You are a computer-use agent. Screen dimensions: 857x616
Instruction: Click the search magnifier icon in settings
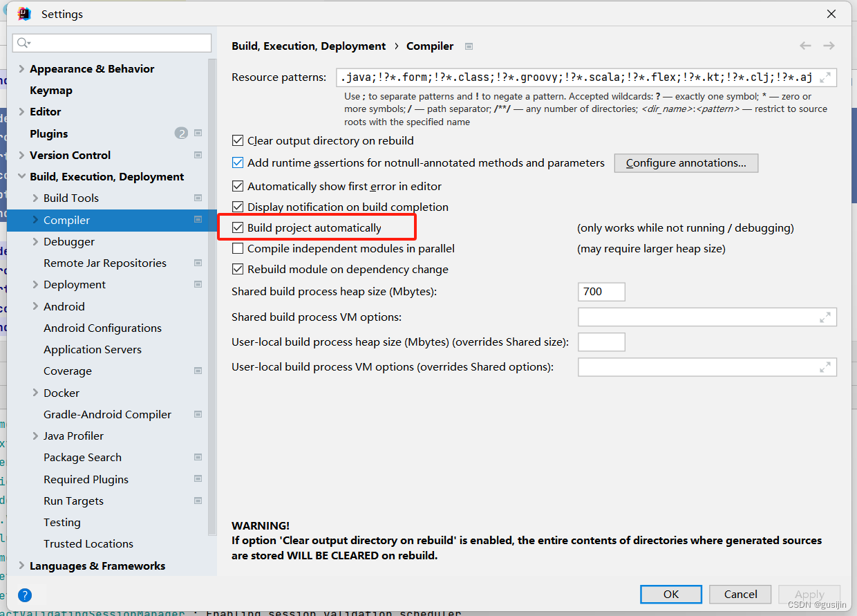23,43
